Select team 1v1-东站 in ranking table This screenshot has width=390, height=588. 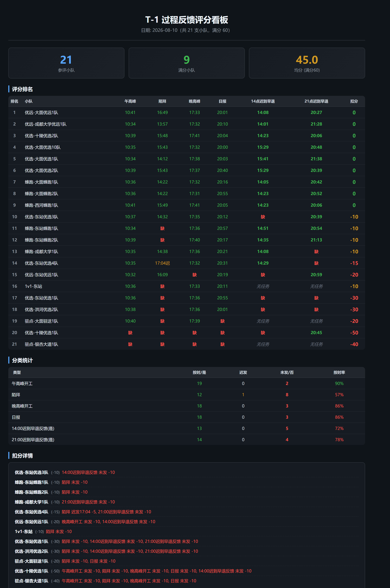34,286
